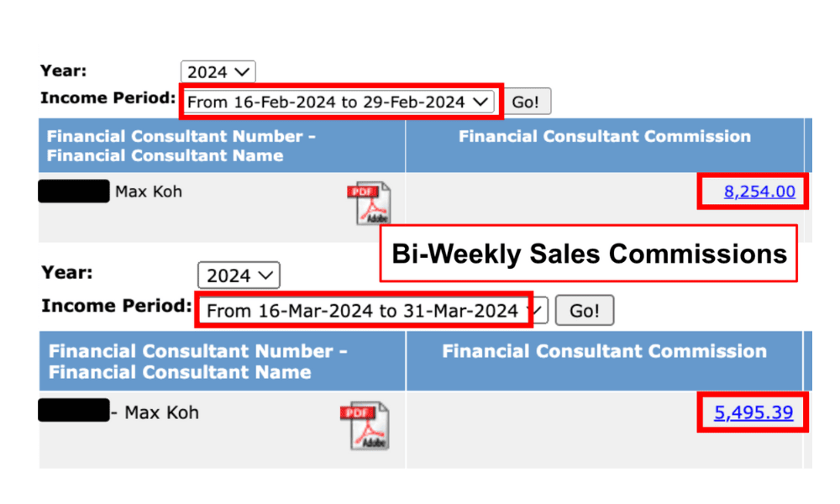Click the Financial Consultant Commission header in the March table
840x504 pixels.
coord(604,352)
